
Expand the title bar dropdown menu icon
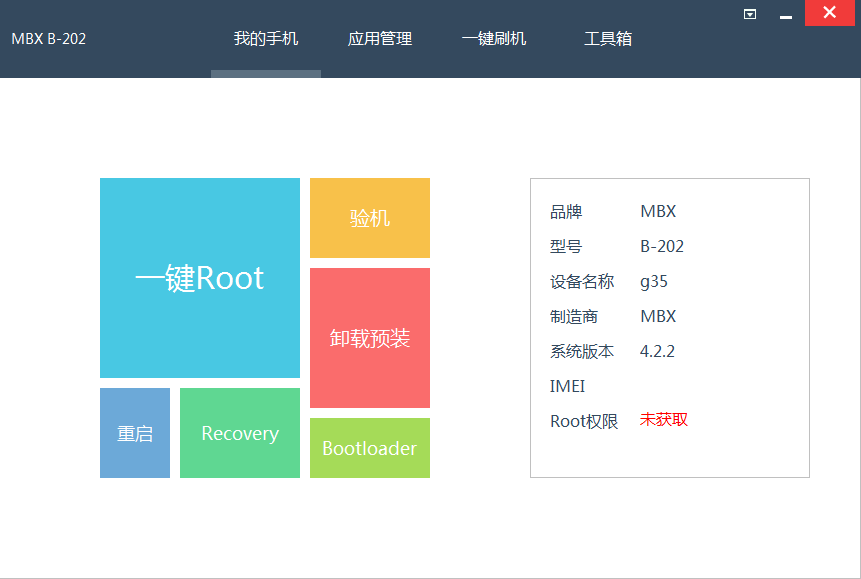[x=750, y=14]
